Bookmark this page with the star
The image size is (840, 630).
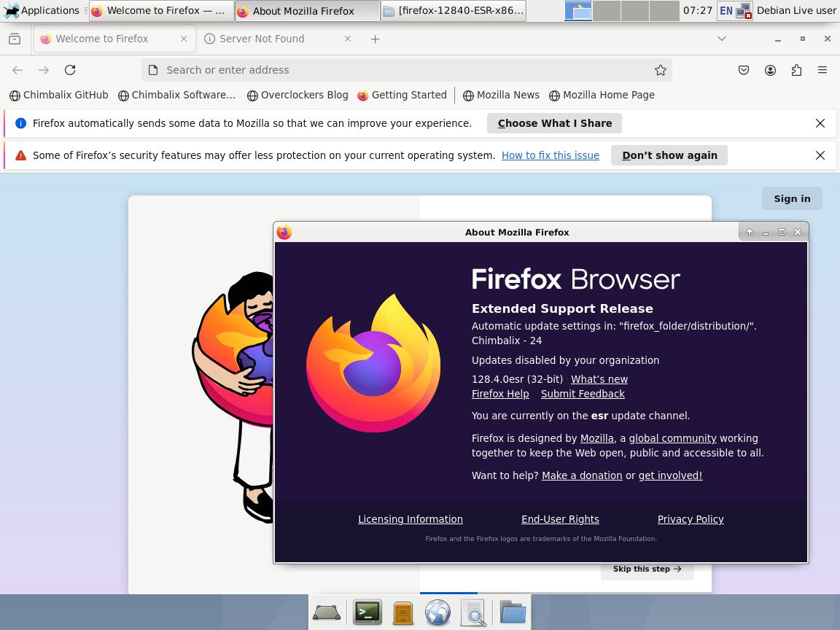click(660, 70)
